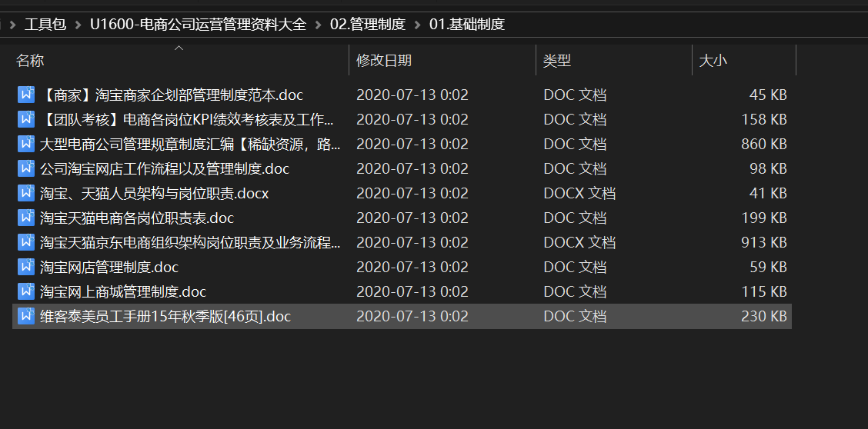Click the document icon of 淘宝网店管理制度.doc
This screenshot has width=868, height=429.
click(x=26, y=267)
